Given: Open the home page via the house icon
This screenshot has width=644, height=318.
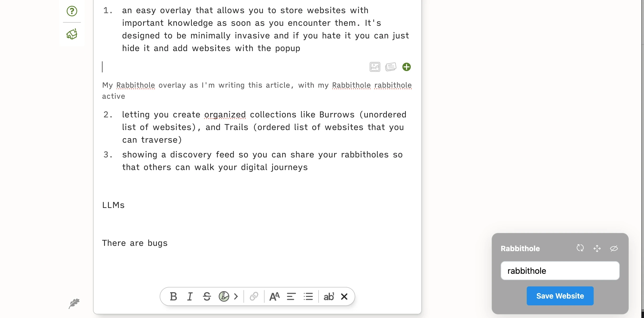Looking at the screenshot, I should tap(72, 34).
